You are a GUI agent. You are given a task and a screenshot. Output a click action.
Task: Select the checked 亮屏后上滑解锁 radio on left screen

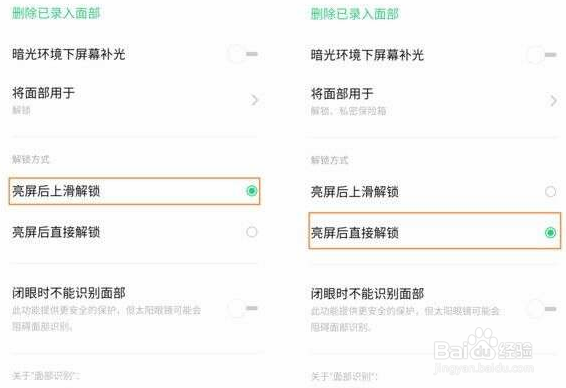(252, 191)
